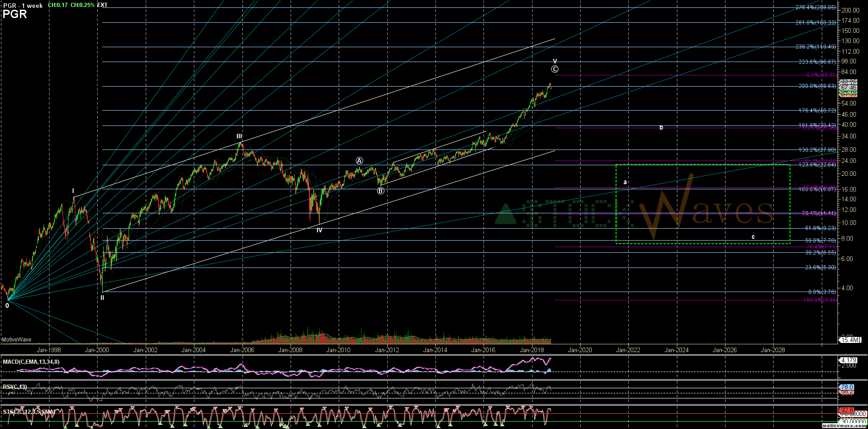
Task: Click Jan-2018 on the time axis
Action: point(532,350)
